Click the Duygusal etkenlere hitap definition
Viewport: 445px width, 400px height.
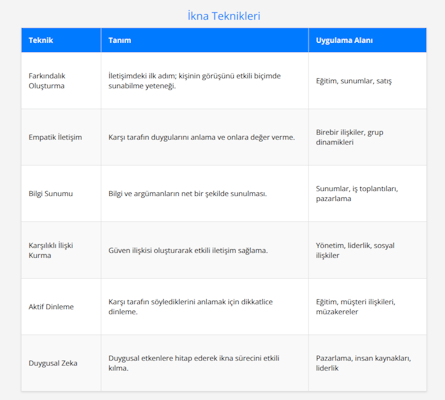(194, 363)
